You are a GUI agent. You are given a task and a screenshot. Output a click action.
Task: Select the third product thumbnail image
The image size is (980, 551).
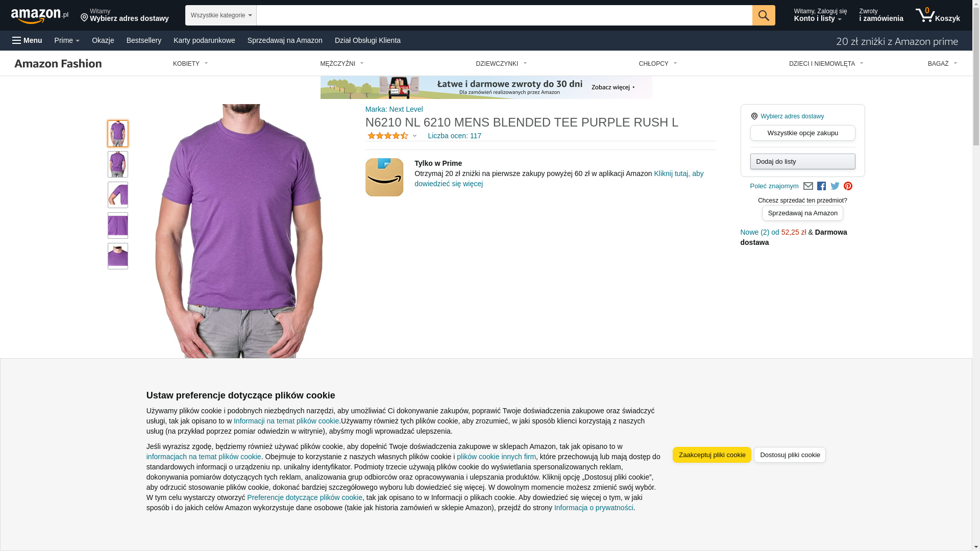coord(118,195)
